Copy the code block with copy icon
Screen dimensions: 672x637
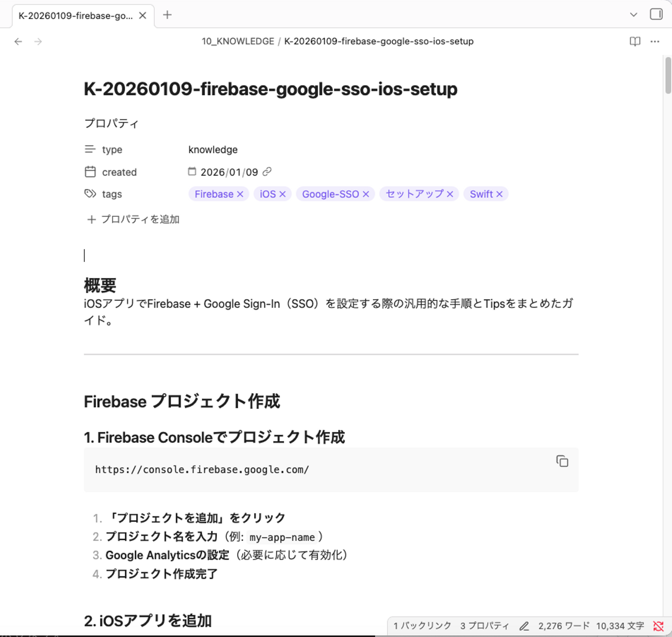click(562, 461)
